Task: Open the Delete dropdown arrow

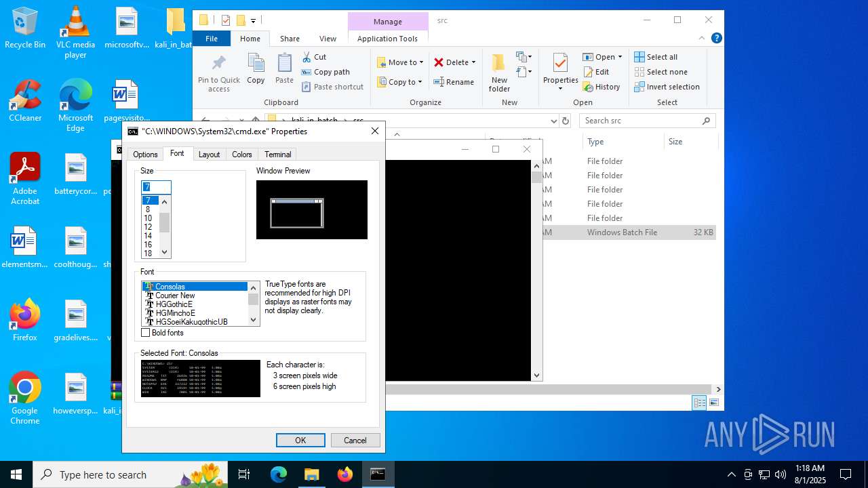Action: pyautogui.click(x=473, y=62)
